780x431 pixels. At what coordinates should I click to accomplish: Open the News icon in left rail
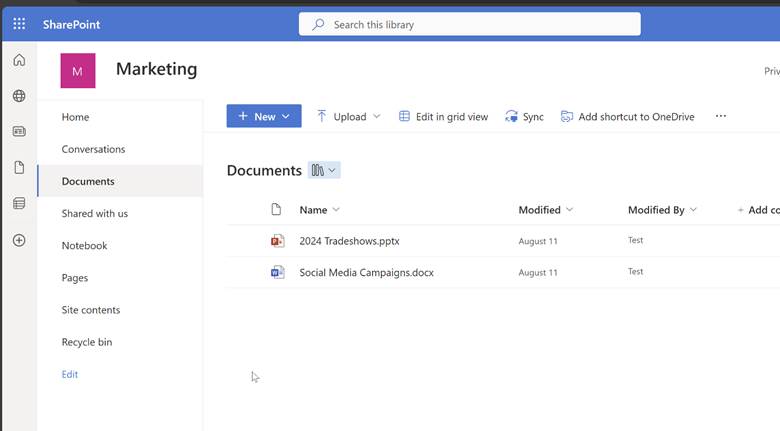click(19, 131)
